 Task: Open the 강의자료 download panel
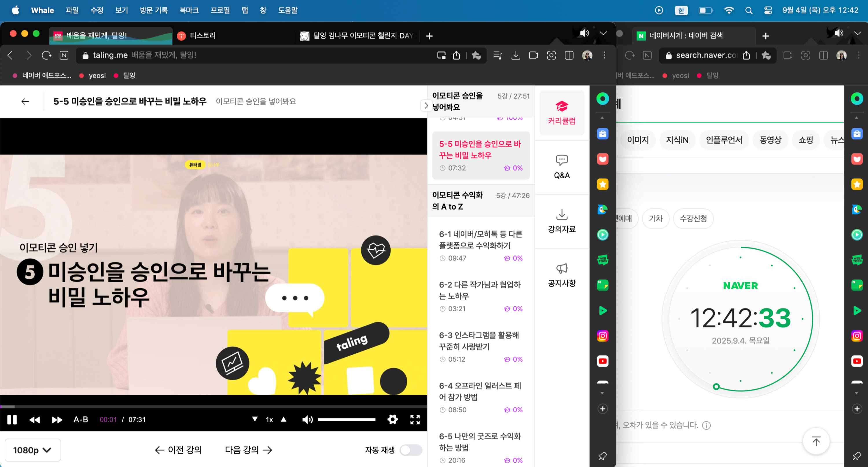pos(562,221)
